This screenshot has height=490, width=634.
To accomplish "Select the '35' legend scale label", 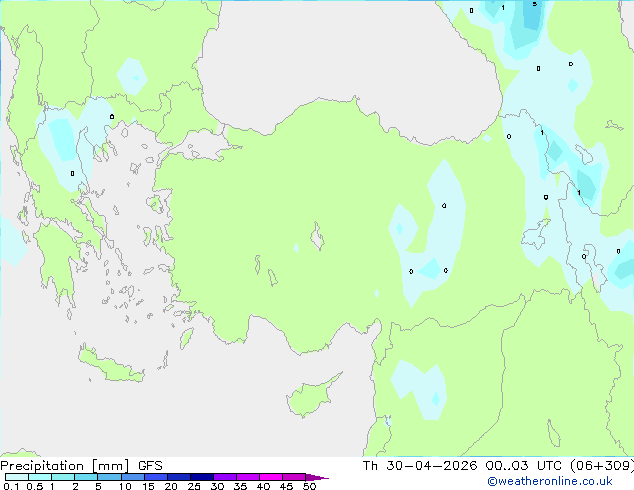I will 240,486.
